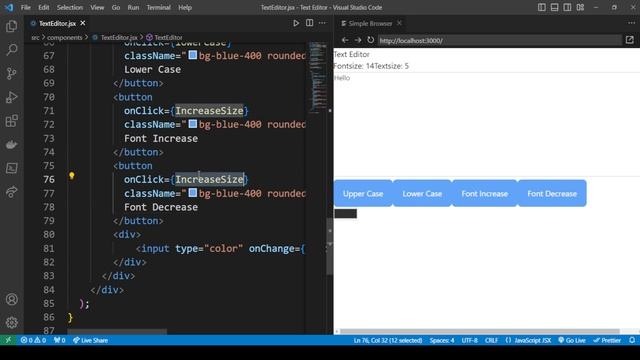The height and width of the screenshot is (360, 640).
Task: Click the Upper Case button in browser
Action: [363, 193]
